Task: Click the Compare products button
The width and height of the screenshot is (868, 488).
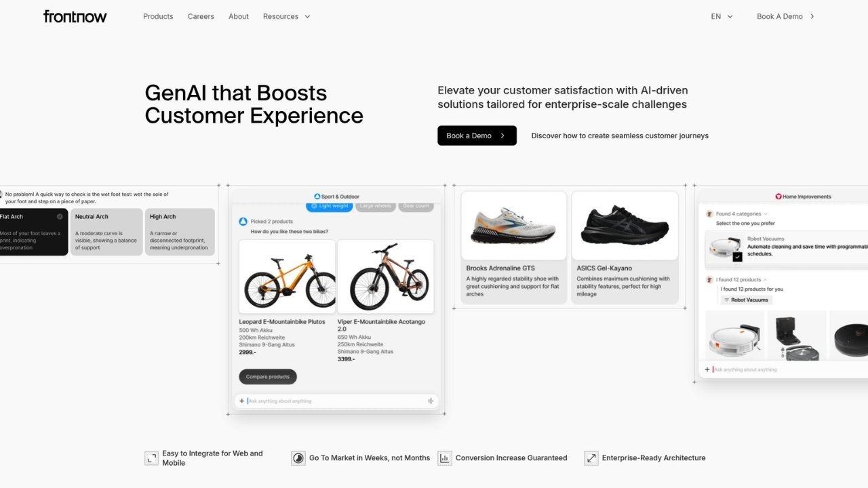Action: [x=268, y=377]
